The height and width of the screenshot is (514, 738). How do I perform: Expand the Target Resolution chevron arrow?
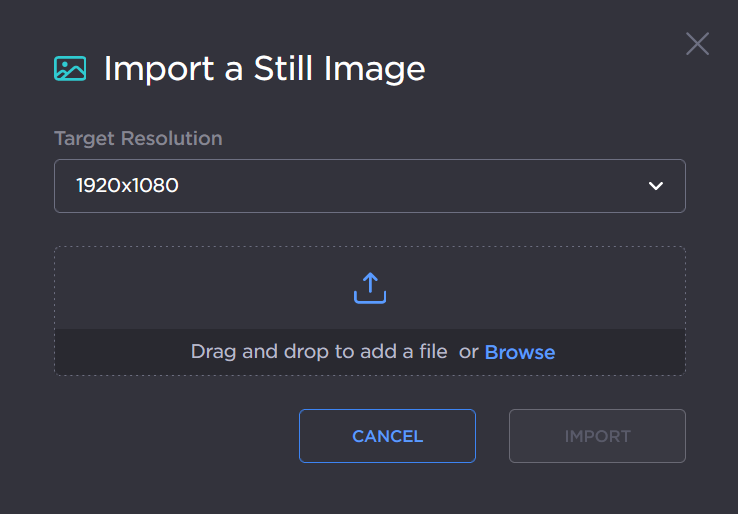click(x=656, y=186)
